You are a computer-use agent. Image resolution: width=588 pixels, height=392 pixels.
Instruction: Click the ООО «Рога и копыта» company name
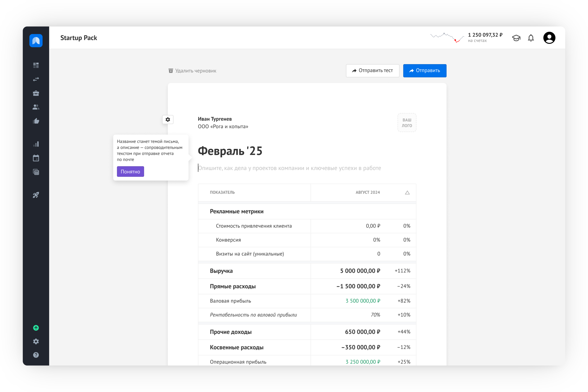point(223,126)
